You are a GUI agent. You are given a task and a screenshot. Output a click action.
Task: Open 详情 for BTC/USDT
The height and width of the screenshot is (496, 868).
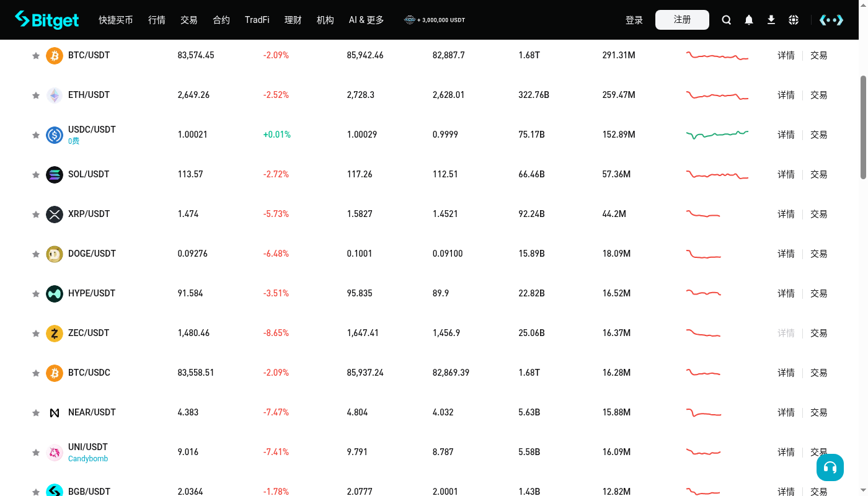click(786, 55)
